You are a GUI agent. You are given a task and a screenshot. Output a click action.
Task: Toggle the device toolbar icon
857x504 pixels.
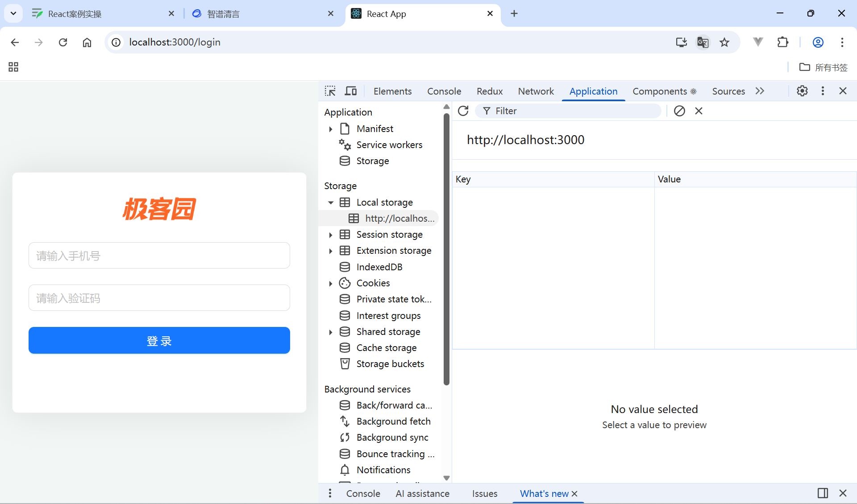click(x=351, y=91)
